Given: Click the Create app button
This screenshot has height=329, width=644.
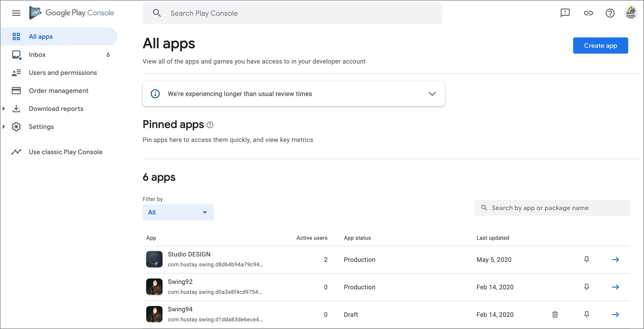Looking at the screenshot, I should (x=600, y=46).
